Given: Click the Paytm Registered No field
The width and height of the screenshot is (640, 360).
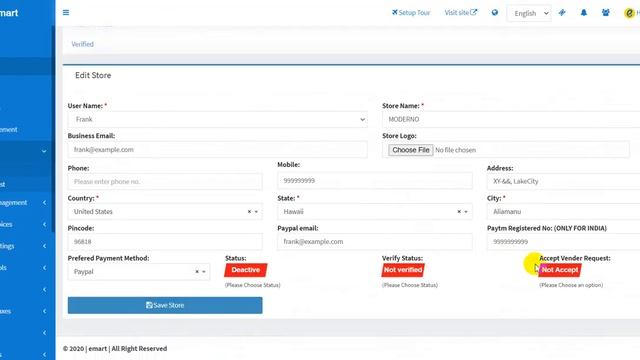Looking at the screenshot, I should pyautogui.click(x=563, y=242).
